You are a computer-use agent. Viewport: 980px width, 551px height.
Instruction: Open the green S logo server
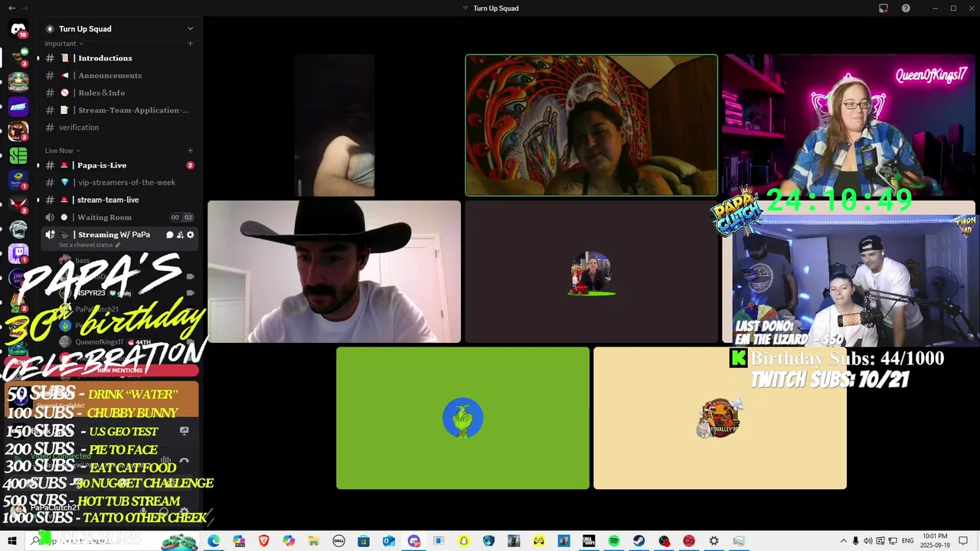18,156
